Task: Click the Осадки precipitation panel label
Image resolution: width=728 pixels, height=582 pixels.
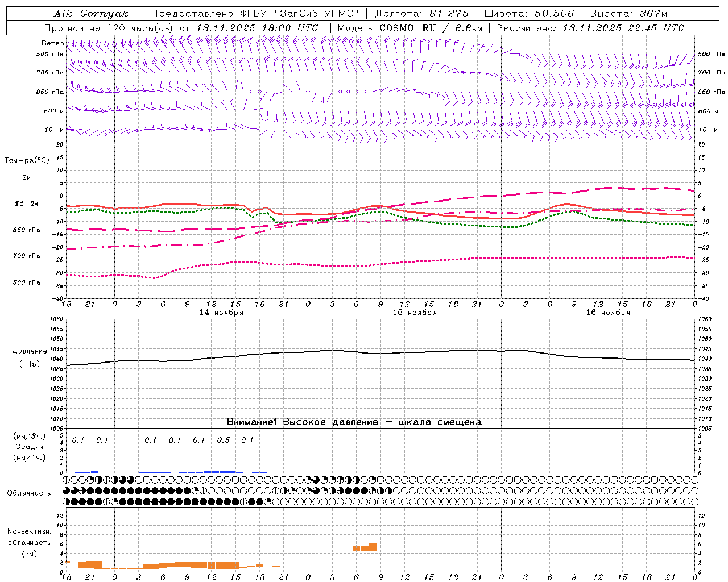Action: pyautogui.click(x=30, y=447)
